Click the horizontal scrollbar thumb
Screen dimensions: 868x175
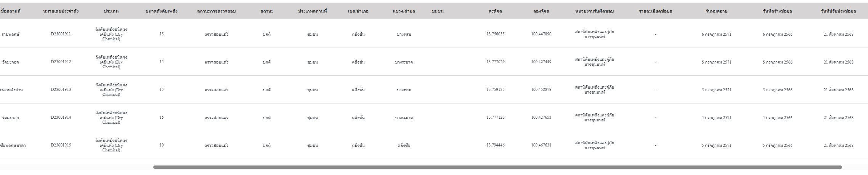click(x=497, y=167)
